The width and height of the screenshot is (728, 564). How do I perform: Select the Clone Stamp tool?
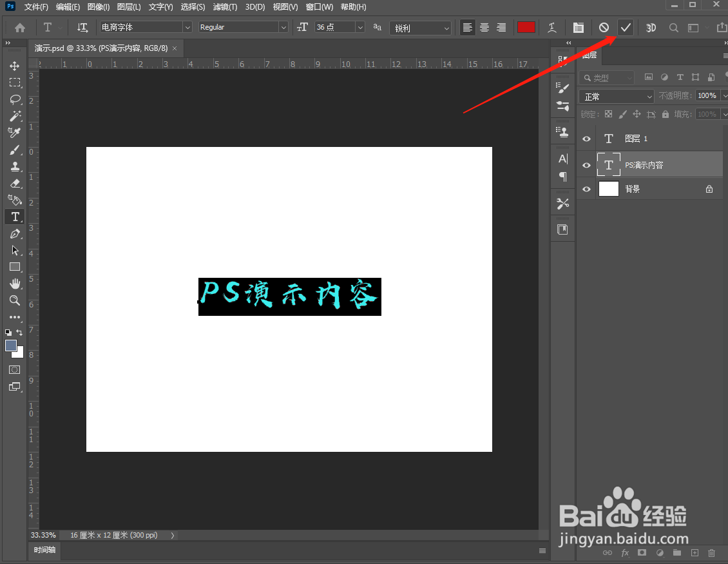pos(14,166)
